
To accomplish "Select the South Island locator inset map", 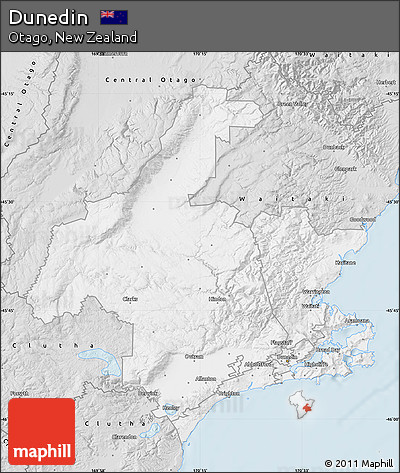I will coord(302,406).
